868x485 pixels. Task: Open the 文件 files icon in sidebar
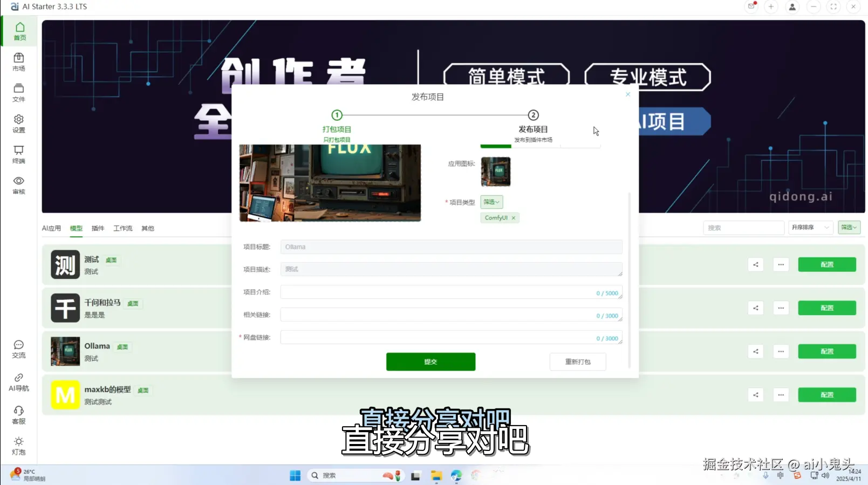(19, 92)
